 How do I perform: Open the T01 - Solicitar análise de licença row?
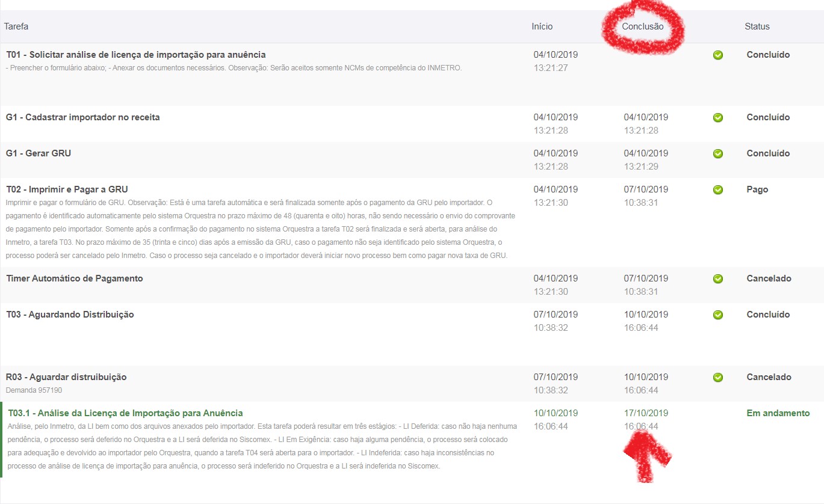(x=135, y=54)
